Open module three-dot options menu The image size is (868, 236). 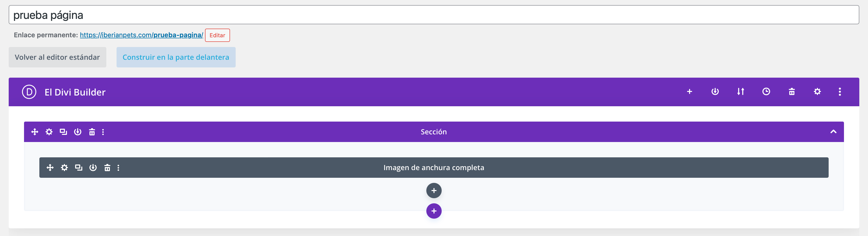118,168
